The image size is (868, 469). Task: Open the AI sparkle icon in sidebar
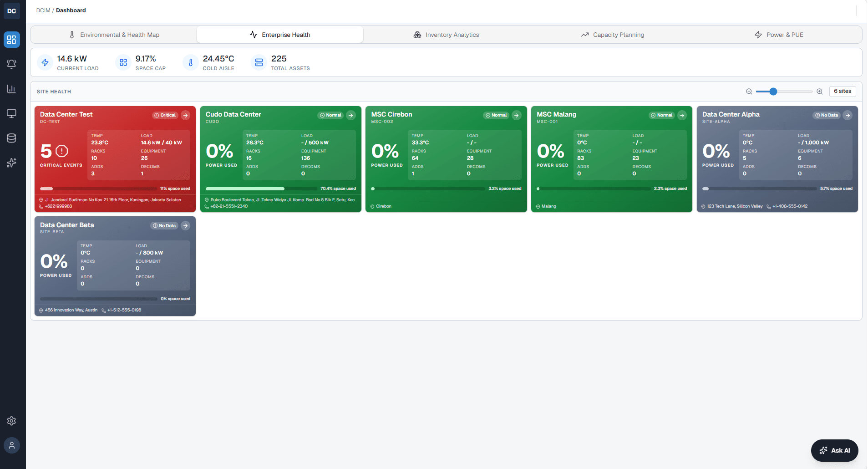(x=12, y=163)
